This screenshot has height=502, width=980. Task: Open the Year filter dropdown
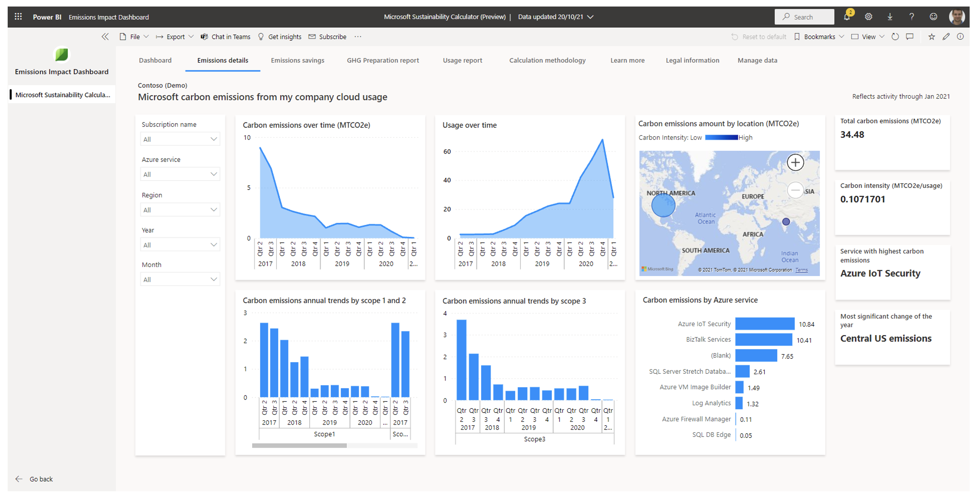pyautogui.click(x=180, y=244)
